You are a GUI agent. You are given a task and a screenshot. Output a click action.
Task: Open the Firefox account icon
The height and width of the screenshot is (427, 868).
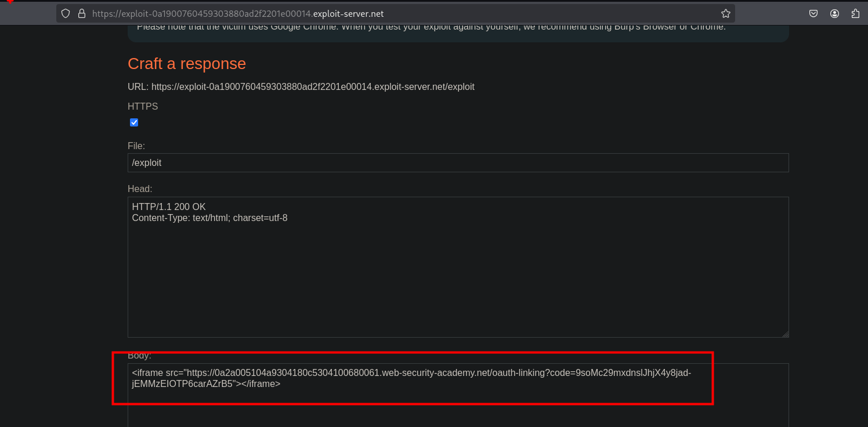pos(834,13)
